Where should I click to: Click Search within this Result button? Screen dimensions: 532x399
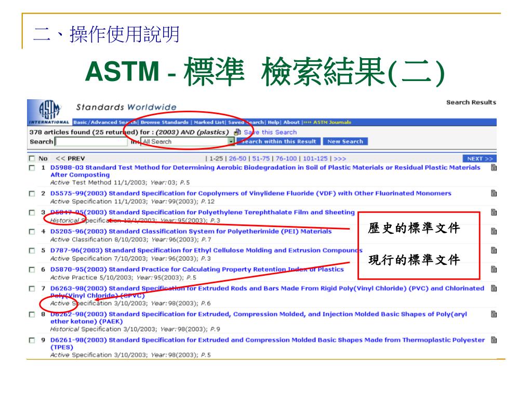click(x=279, y=141)
